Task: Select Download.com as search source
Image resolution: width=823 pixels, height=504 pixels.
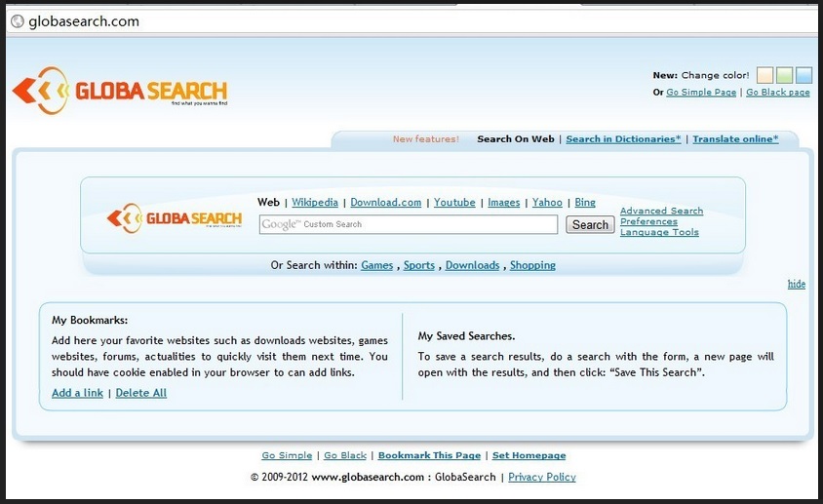Action: pos(386,202)
